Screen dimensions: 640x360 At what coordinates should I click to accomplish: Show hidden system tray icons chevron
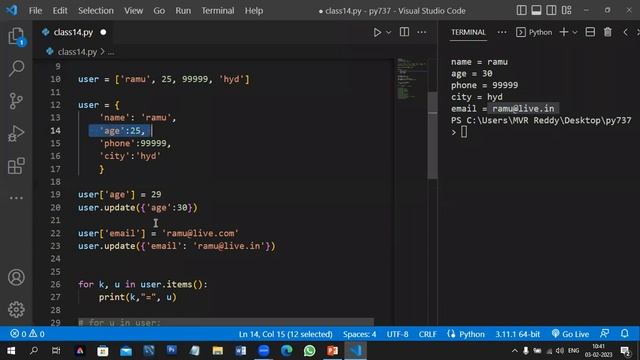click(x=515, y=351)
